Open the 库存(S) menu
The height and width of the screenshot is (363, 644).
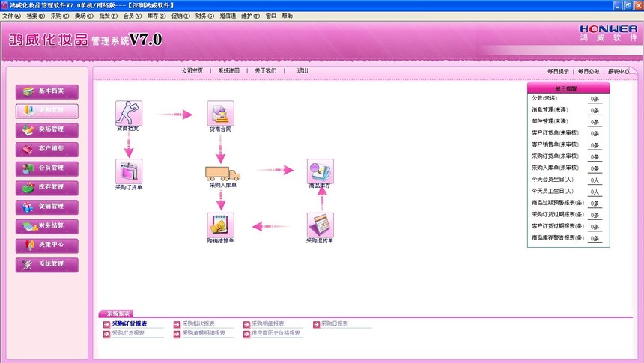[157, 16]
